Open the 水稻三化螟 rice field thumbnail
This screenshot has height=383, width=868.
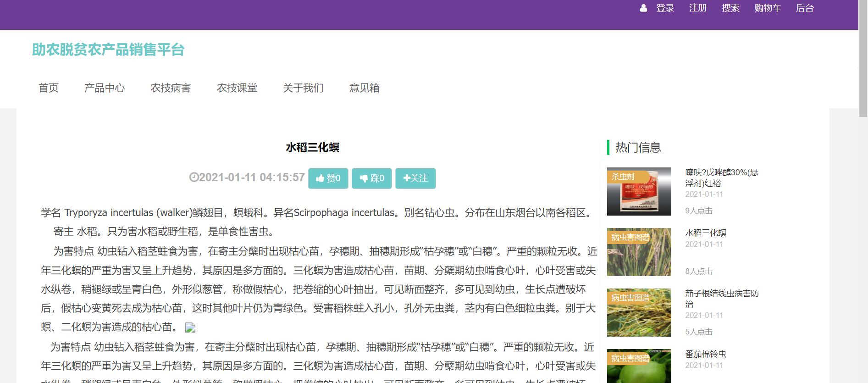point(639,252)
